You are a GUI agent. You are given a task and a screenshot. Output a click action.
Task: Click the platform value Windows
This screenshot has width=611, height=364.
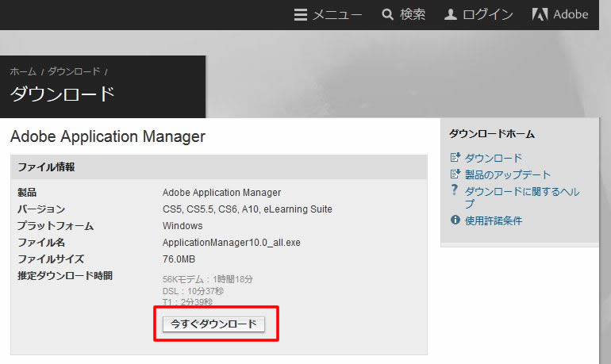[x=183, y=226]
